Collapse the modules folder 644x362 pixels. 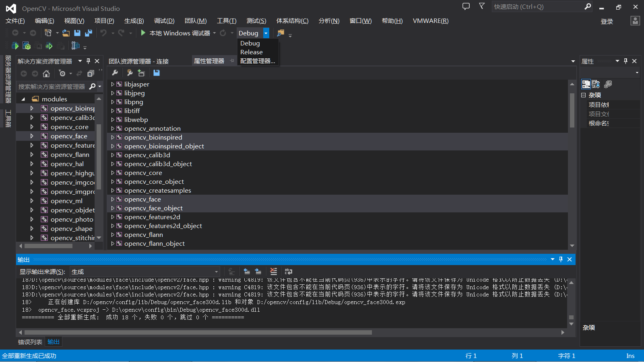point(23,99)
